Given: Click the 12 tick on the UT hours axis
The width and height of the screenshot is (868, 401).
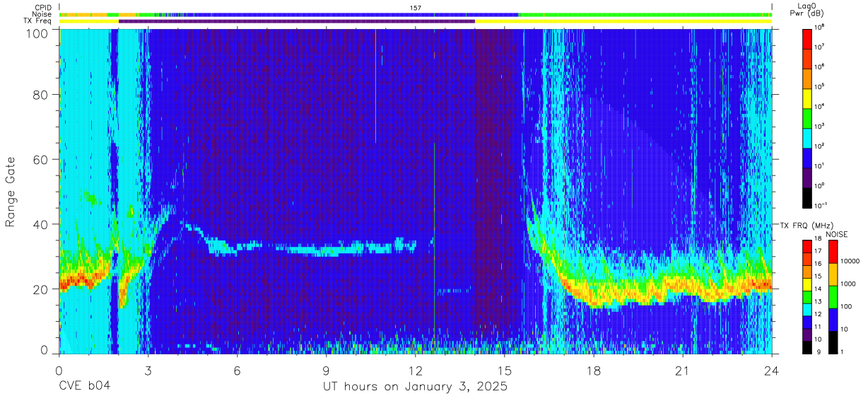Looking at the screenshot, I should click(416, 371).
